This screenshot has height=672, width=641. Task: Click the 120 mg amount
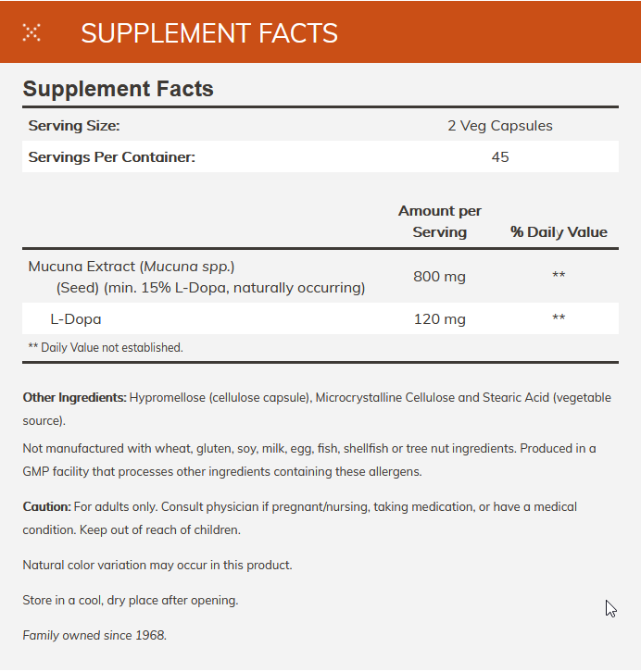(x=439, y=318)
